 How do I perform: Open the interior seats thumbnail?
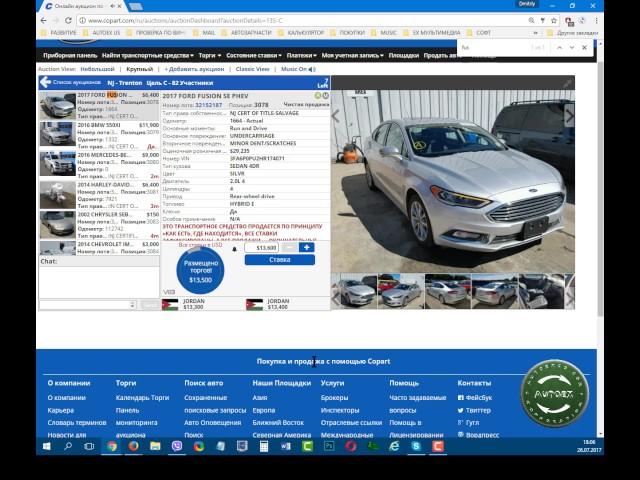pyautogui.click(x=541, y=291)
